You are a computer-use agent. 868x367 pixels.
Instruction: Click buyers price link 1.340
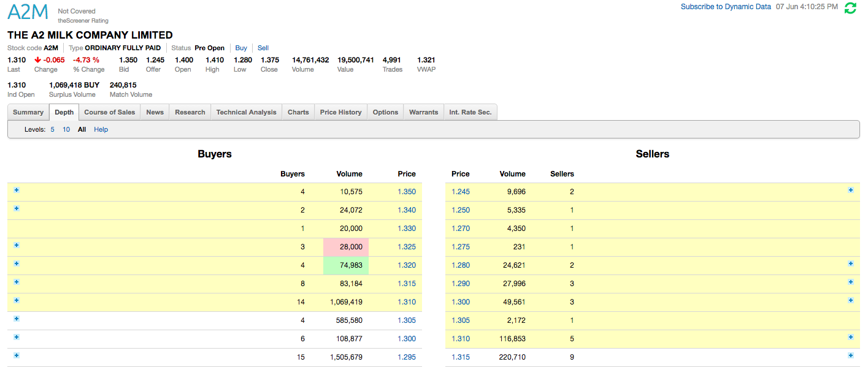407,210
